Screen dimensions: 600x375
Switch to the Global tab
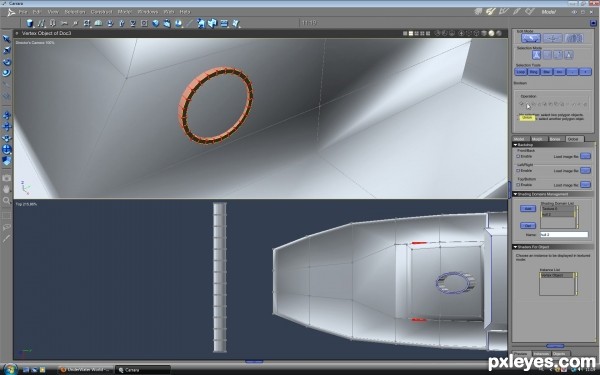[574, 139]
